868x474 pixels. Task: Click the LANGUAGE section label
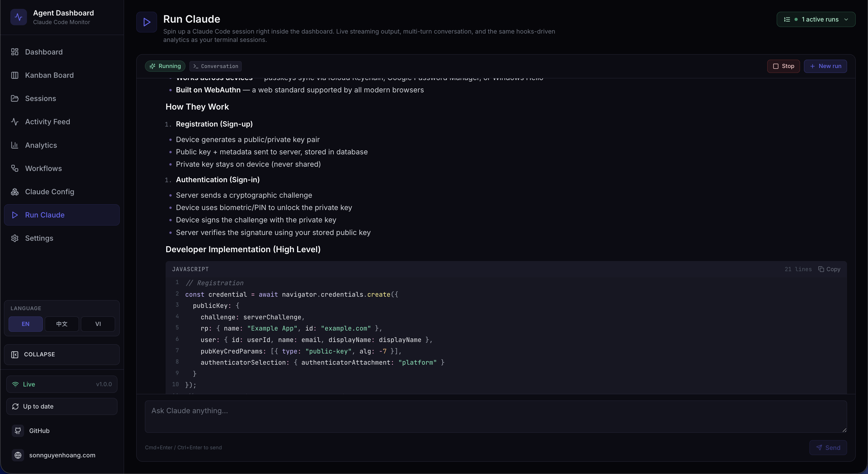(26, 309)
